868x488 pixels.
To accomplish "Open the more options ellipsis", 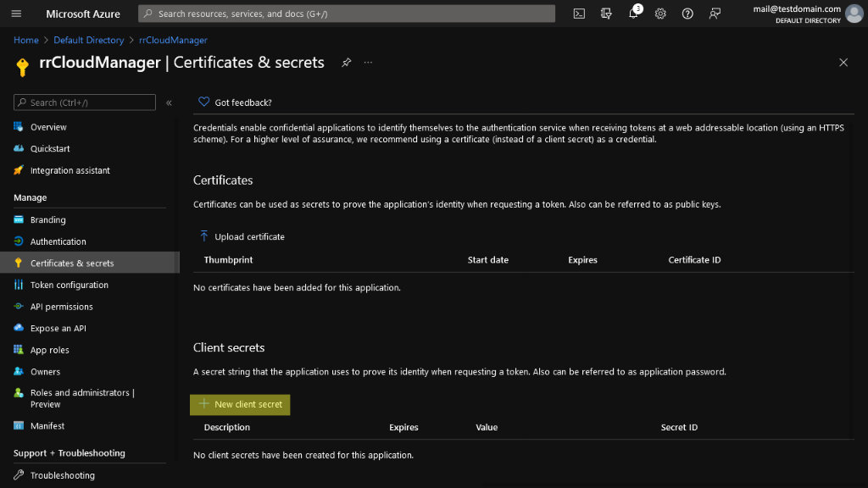I will click(368, 63).
